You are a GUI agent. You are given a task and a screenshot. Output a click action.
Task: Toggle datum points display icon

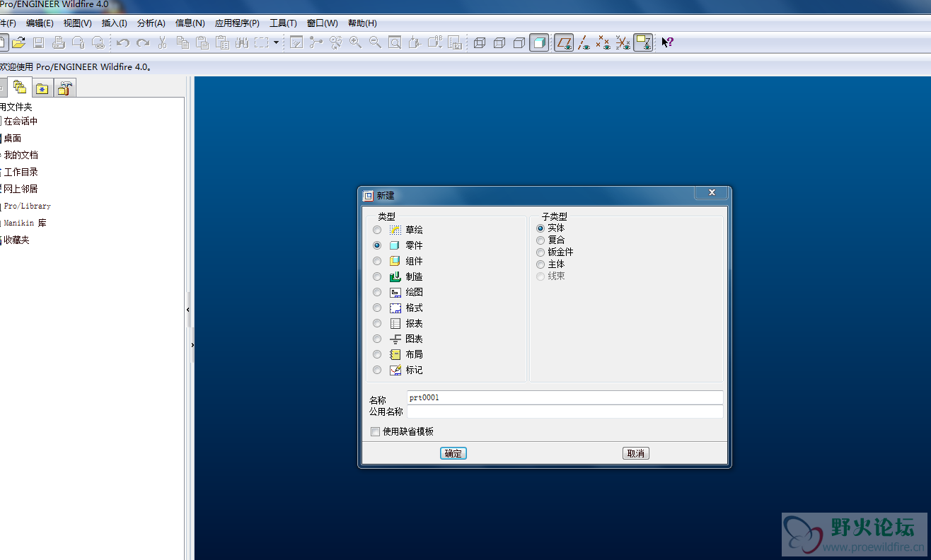603,42
